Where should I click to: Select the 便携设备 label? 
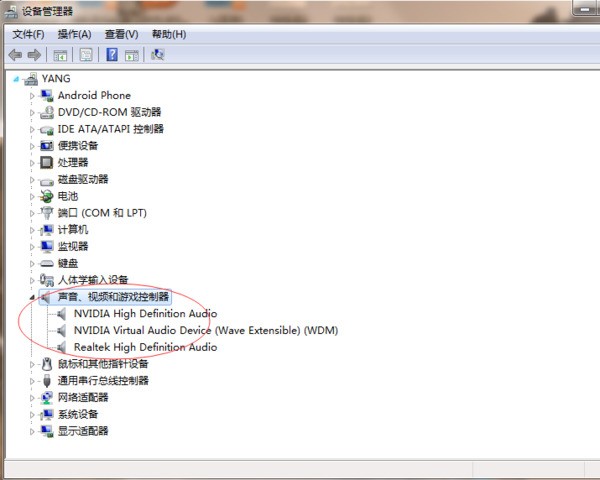coord(78,146)
